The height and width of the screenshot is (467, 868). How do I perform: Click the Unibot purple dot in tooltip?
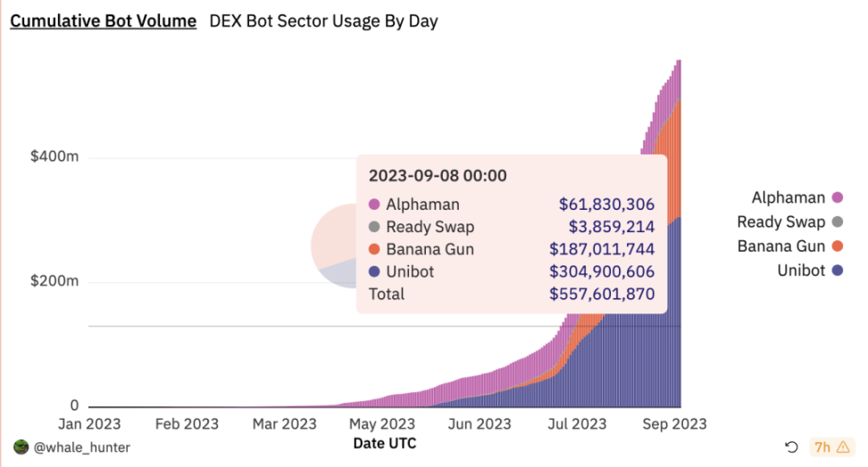click(374, 271)
